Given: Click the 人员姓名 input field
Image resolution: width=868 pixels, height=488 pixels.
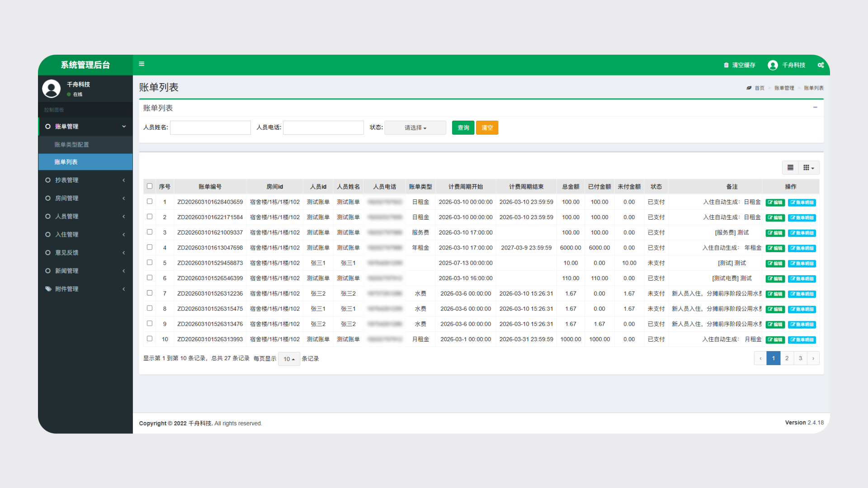Looking at the screenshot, I should pos(210,128).
